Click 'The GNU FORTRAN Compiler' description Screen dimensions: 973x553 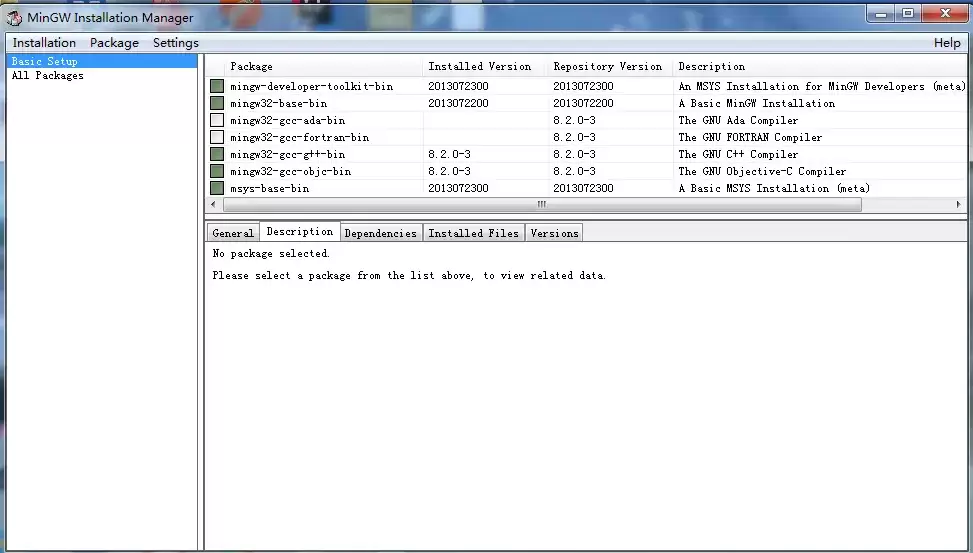750,137
